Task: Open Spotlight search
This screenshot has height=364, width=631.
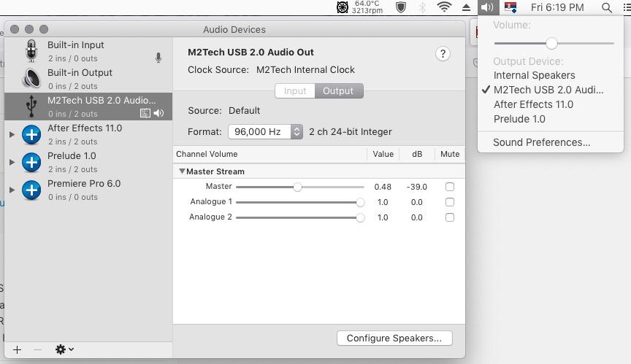Action: (606, 7)
